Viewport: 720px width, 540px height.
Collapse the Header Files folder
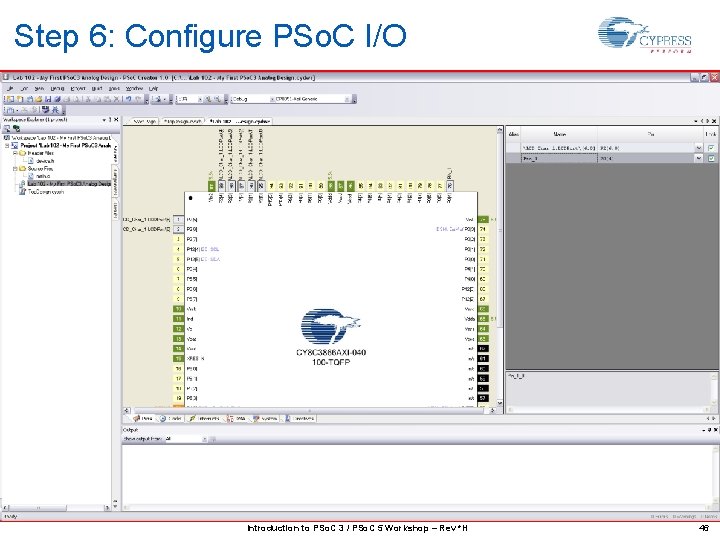[15, 153]
